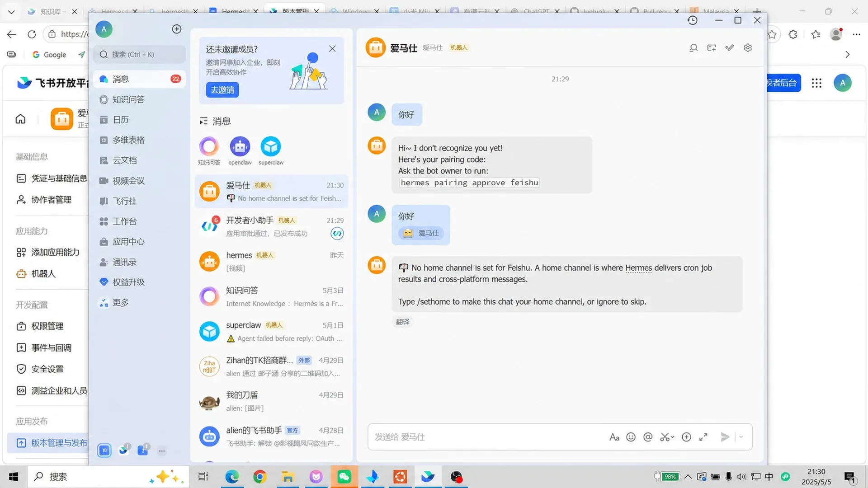
Task: Open 应用中心 in sidebar
Action: coord(140,242)
